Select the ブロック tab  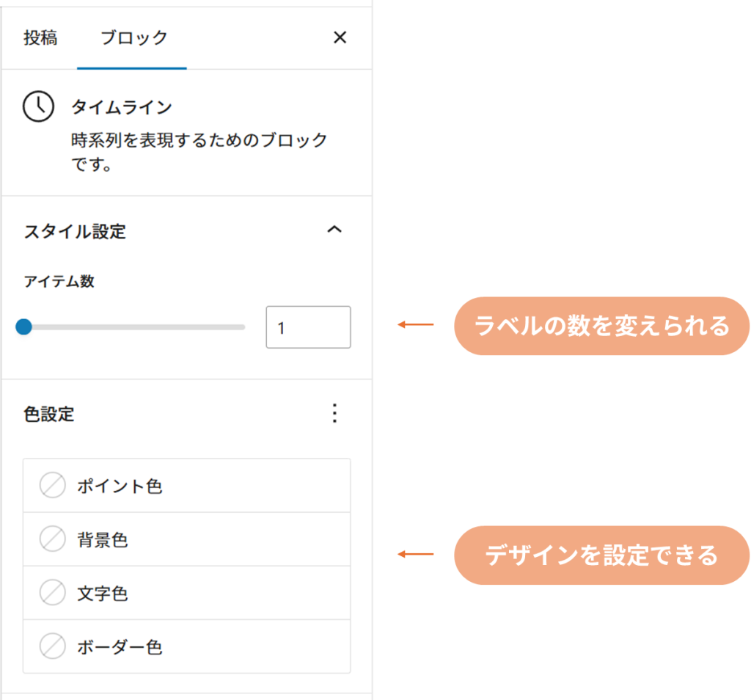[133, 38]
